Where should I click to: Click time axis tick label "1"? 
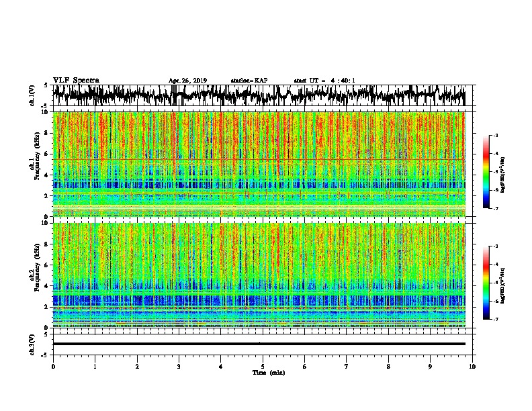pos(95,367)
